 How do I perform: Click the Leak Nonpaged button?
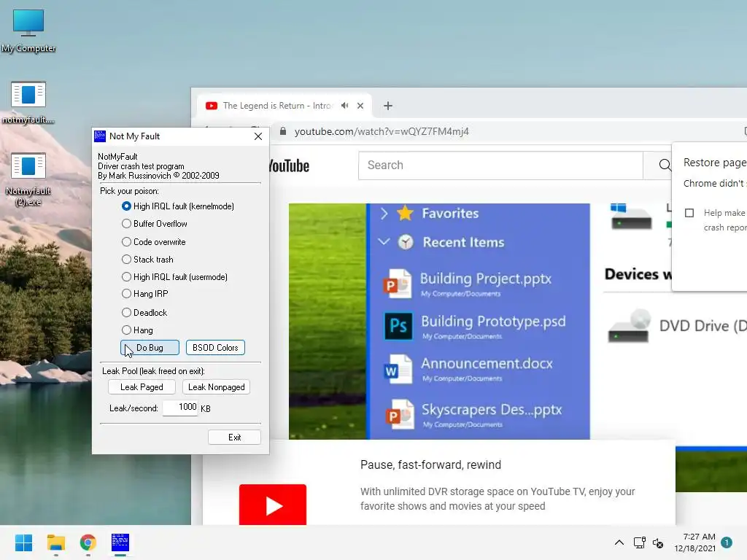pyautogui.click(x=216, y=387)
